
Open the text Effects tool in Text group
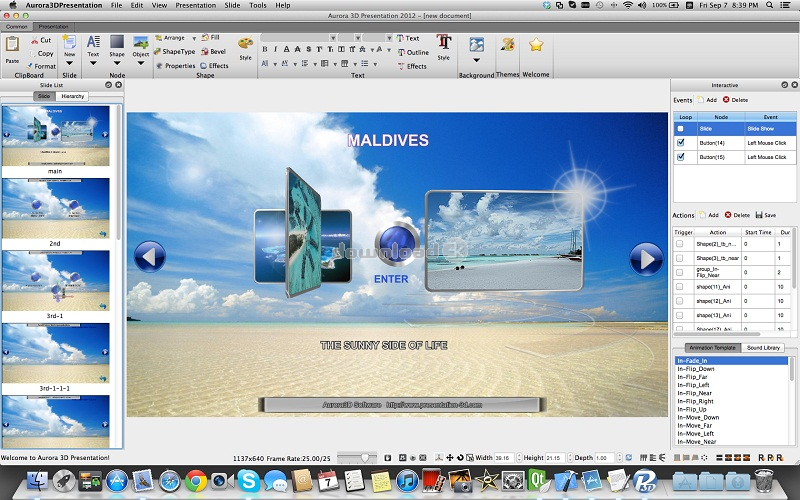tap(412, 66)
